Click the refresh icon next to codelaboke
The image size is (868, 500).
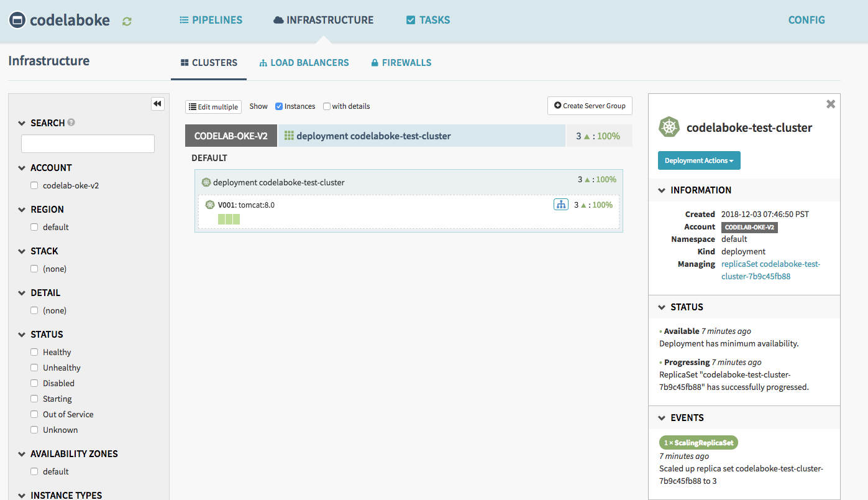pos(127,21)
